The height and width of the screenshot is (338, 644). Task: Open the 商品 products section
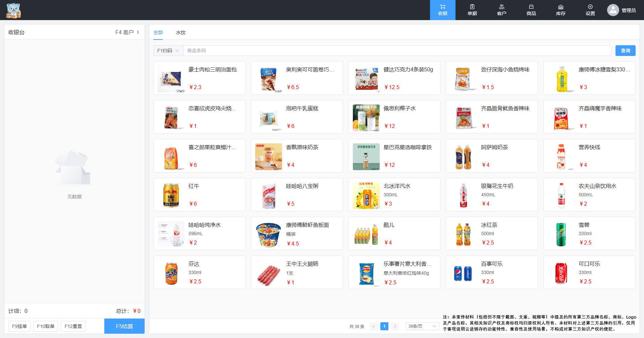tap(531, 10)
